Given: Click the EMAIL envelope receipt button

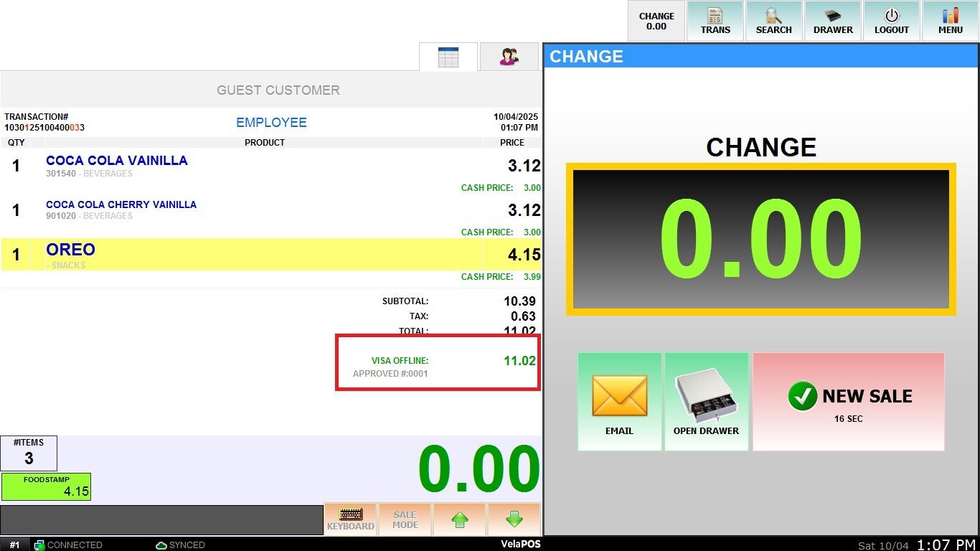Looking at the screenshot, I should pyautogui.click(x=619, y=401).
